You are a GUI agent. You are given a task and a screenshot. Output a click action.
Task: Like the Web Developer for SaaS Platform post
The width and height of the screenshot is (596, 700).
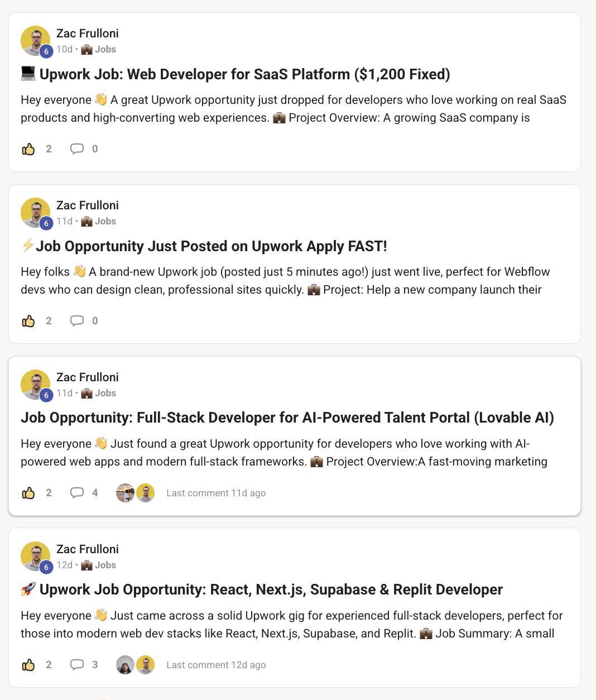click(28, 149)
